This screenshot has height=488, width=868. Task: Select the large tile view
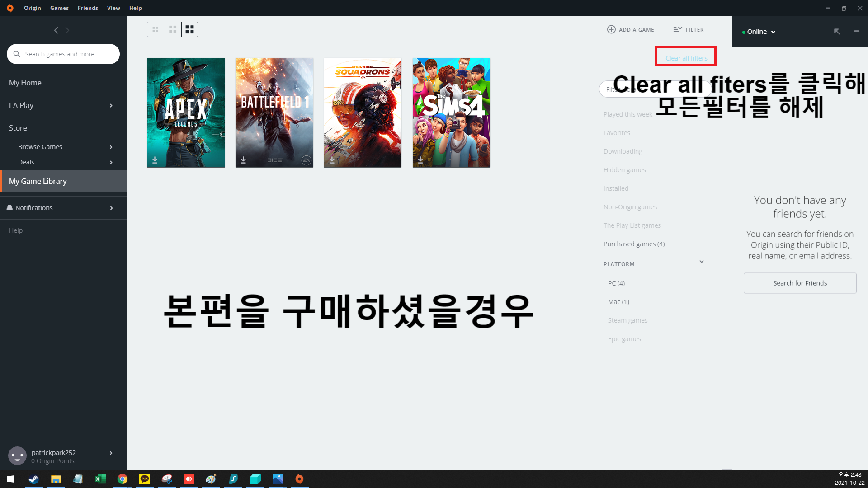(x=190, y=29)
